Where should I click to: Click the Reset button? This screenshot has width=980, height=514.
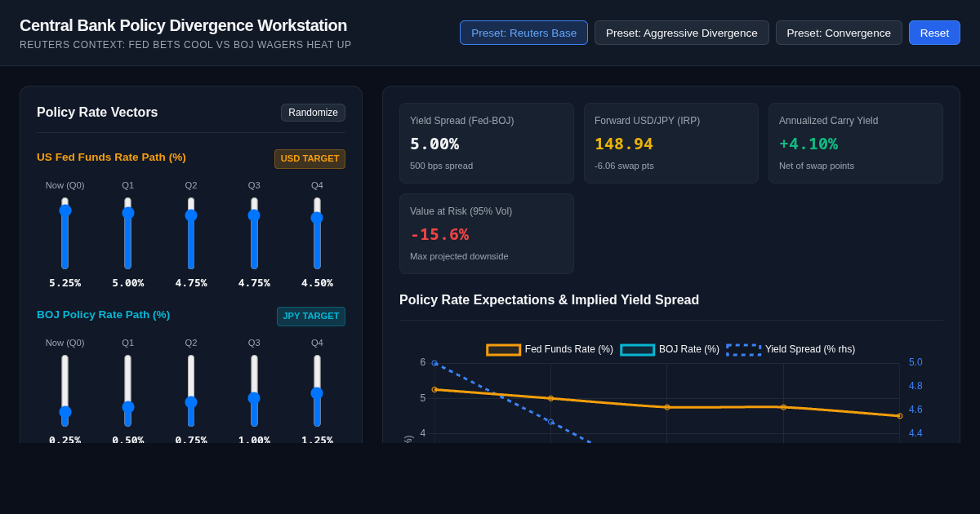(x=934, y=33)
